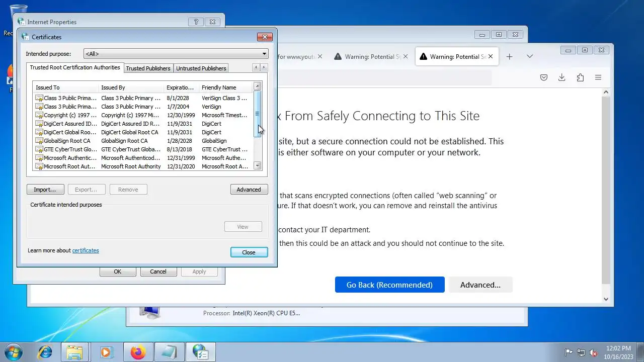Click muted volume icon in tray
Screen dimensions: 644x362
pos(593,353)
